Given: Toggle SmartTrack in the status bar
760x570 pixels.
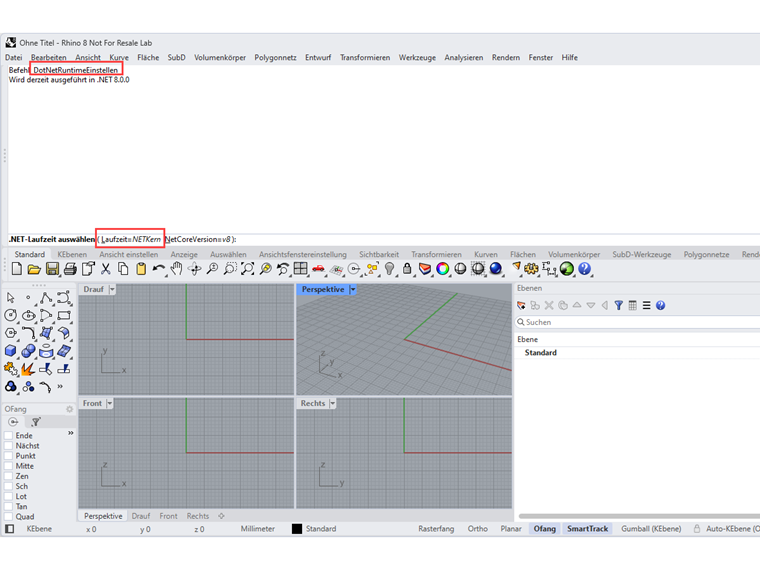Looking at the screenshot, I should click(x=587, y=529).
